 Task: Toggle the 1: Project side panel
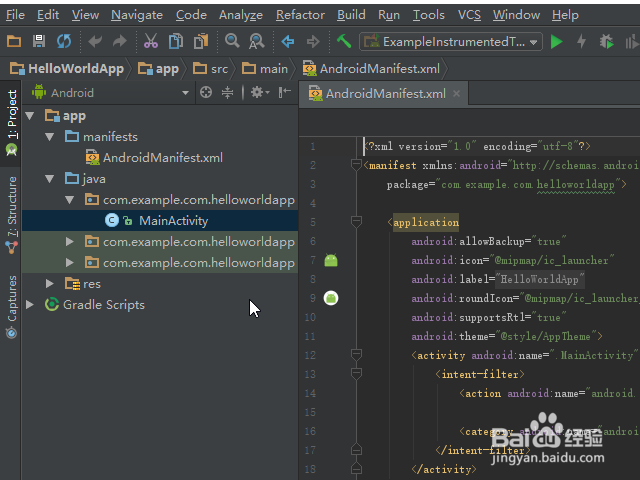11,123
